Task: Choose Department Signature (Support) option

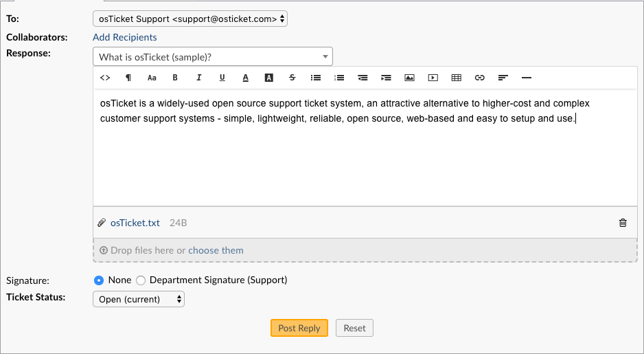Action: (141, 280)
